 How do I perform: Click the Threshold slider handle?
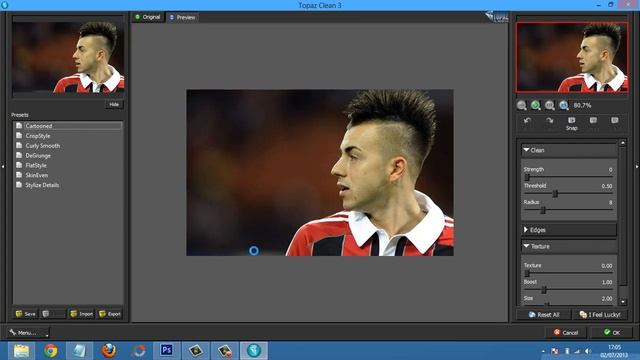pyautogui.click(x=555, y=193)
